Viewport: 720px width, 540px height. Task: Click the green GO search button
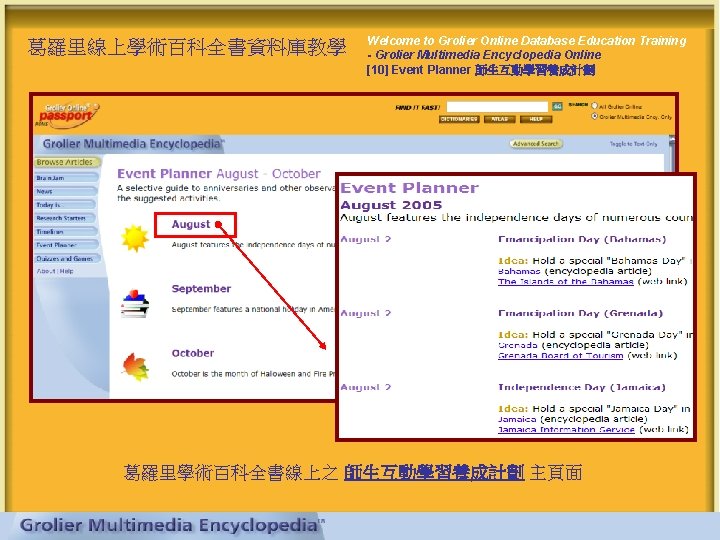[x=557, y=107]
